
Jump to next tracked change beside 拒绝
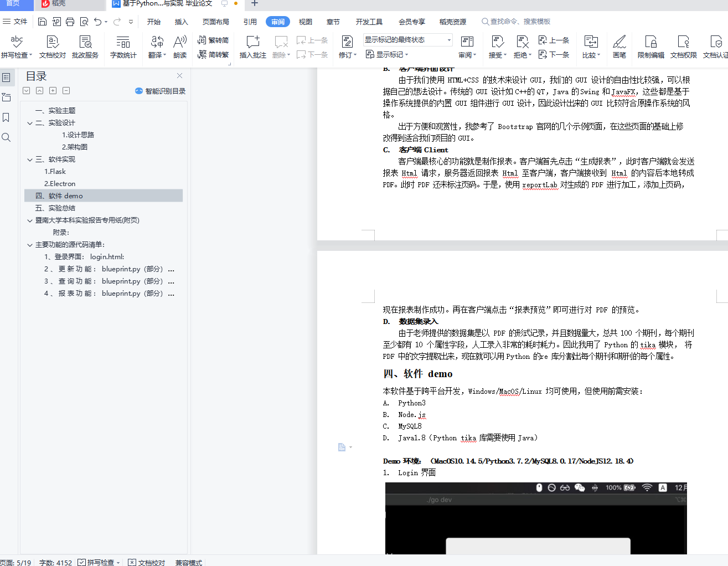(x=554, y=54)
